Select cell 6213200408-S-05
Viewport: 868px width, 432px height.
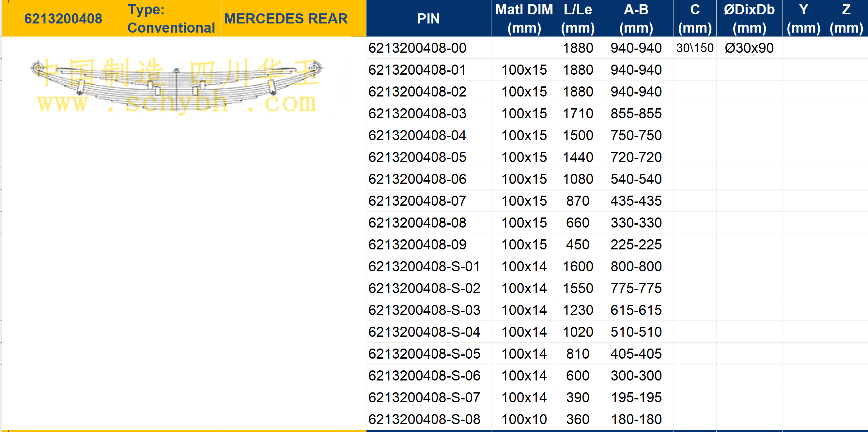point(428,354)
